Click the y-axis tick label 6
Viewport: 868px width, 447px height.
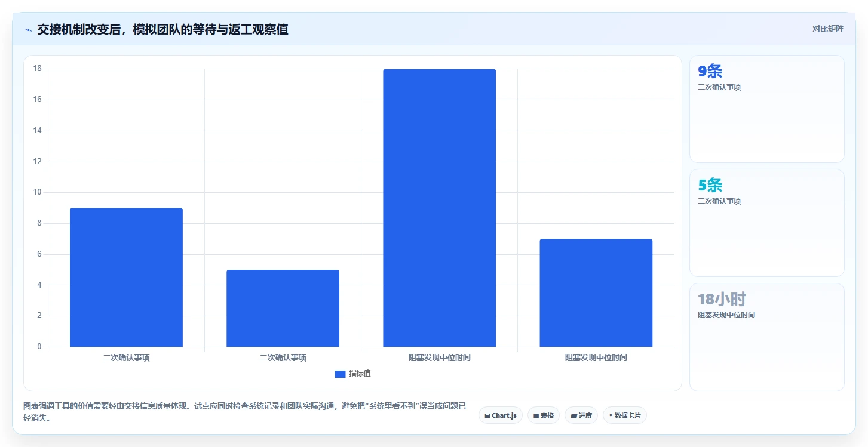[x=39, y=254]
